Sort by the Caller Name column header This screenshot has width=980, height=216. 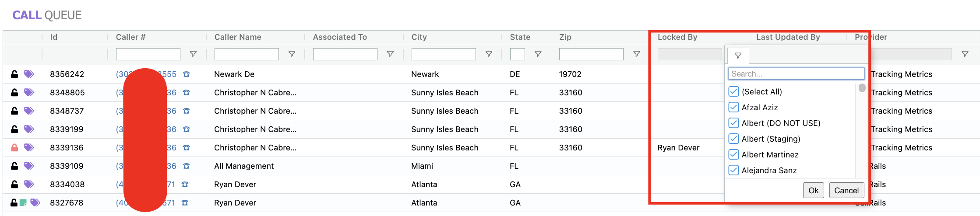pyautogui.click(x=238, y=37)
